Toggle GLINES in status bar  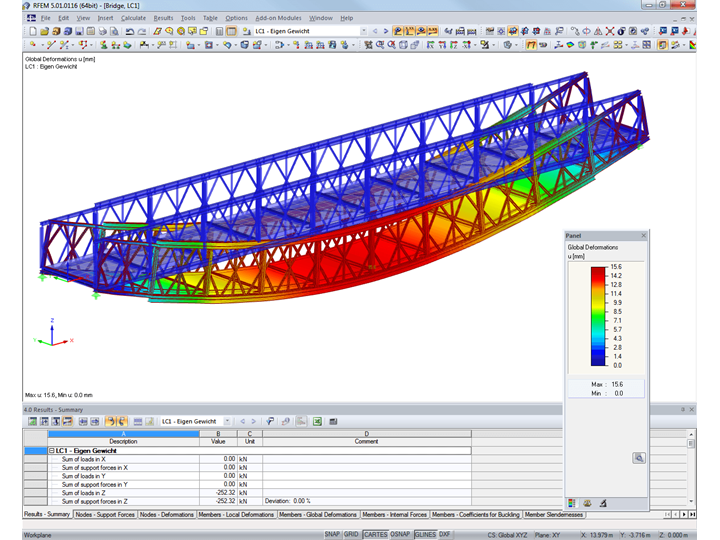point(425,534)
